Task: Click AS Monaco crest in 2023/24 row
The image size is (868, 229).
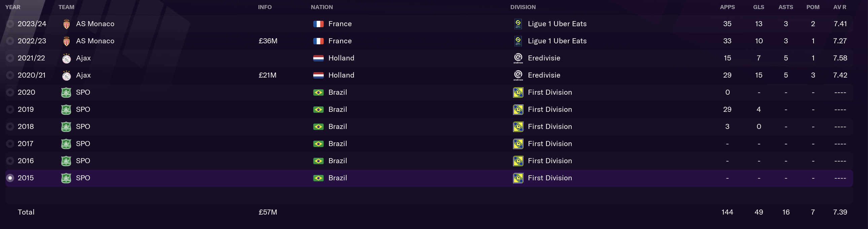Action: click(x=66, y=24)
